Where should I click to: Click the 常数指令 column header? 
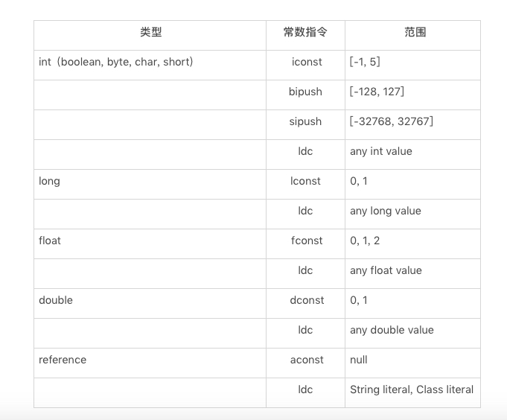305,32
